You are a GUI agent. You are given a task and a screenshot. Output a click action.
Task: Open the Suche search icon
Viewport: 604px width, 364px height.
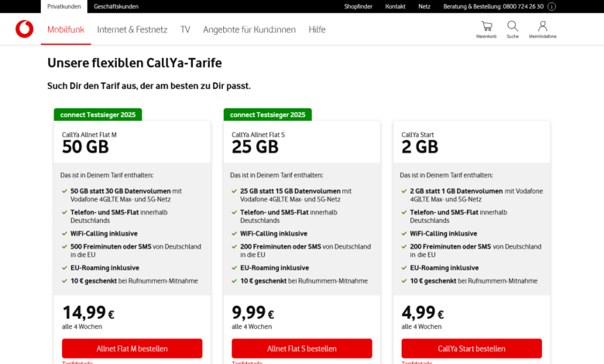click(x=513, y=29)
